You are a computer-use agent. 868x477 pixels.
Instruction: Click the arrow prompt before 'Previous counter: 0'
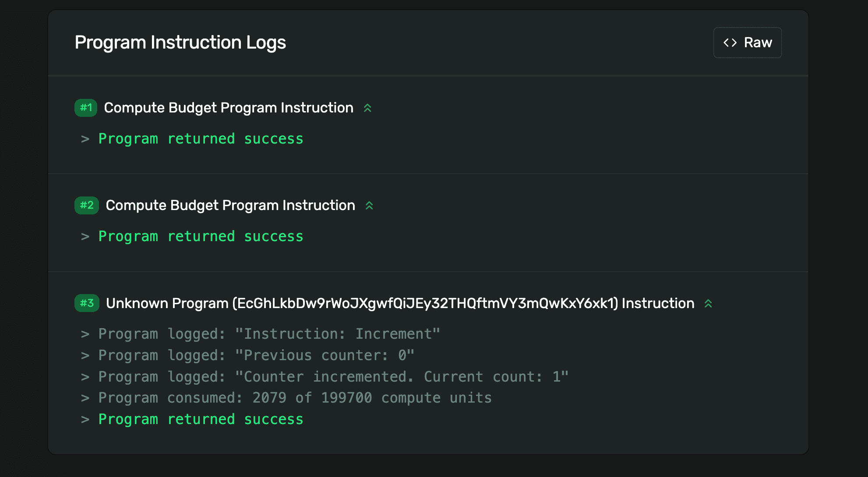point(85,355)
